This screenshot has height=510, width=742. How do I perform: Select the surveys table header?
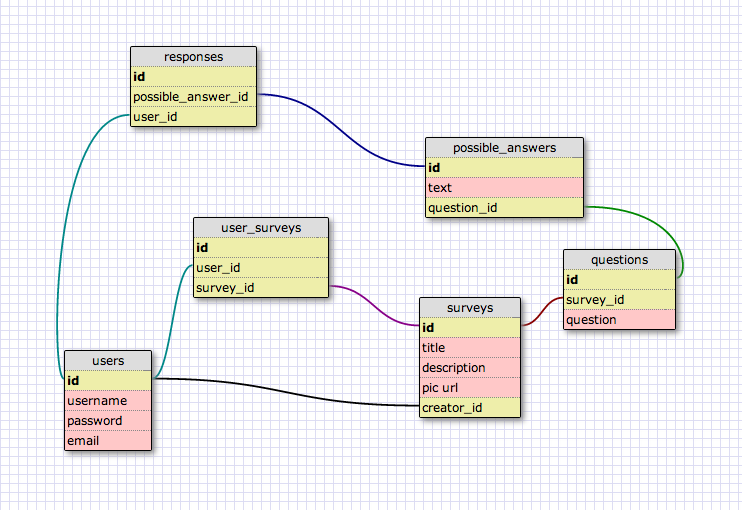(x=470, y=307)
